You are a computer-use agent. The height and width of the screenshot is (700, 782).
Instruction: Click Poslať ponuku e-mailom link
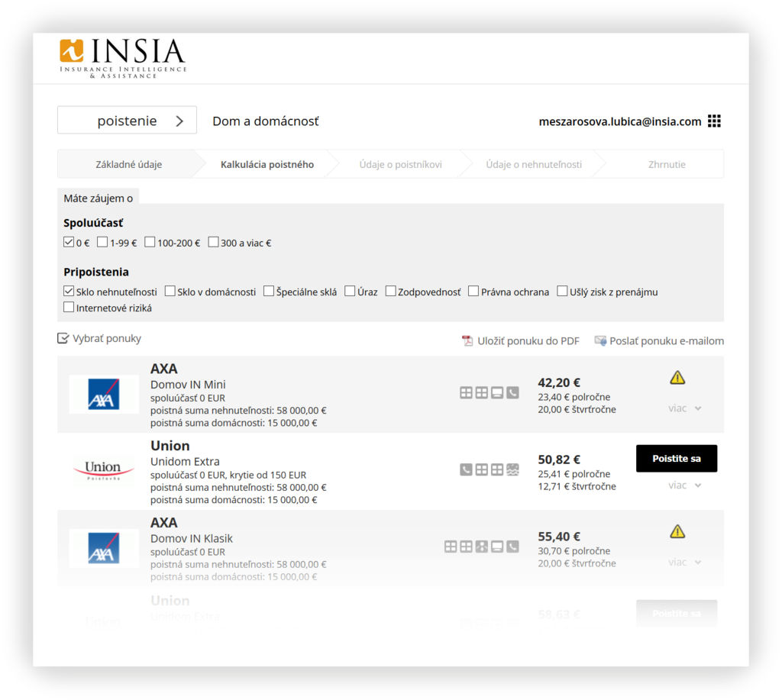[667, 341]
